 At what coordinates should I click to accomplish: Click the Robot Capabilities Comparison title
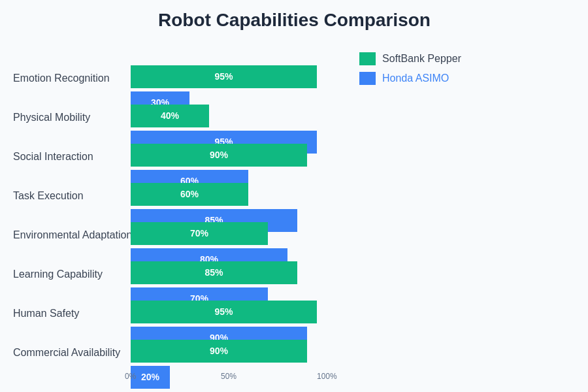point(294,20)
